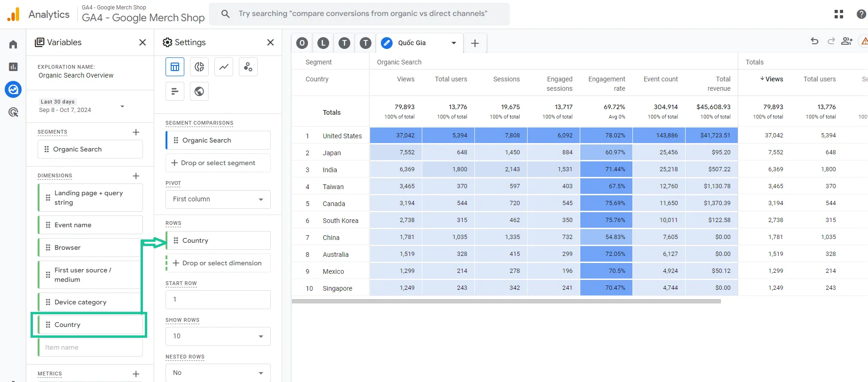Click the table horizontal scrollbar
This screenshot has width=868, height=382.
click(506, 301)
